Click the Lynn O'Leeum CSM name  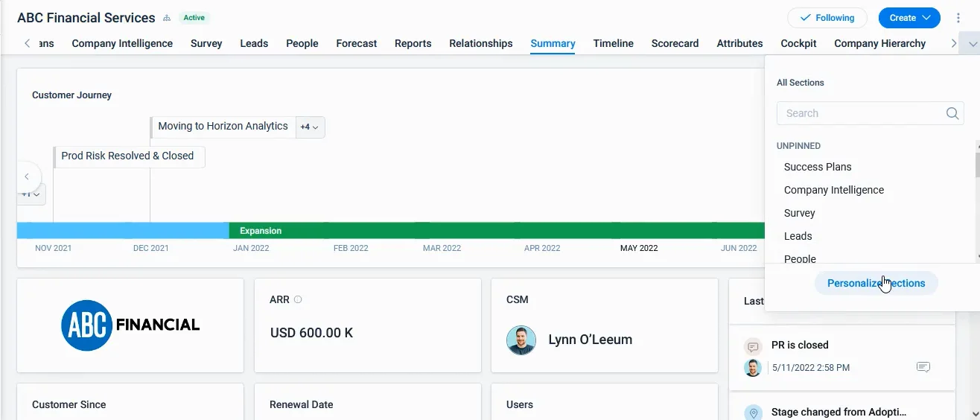click(x=591, y=340)
